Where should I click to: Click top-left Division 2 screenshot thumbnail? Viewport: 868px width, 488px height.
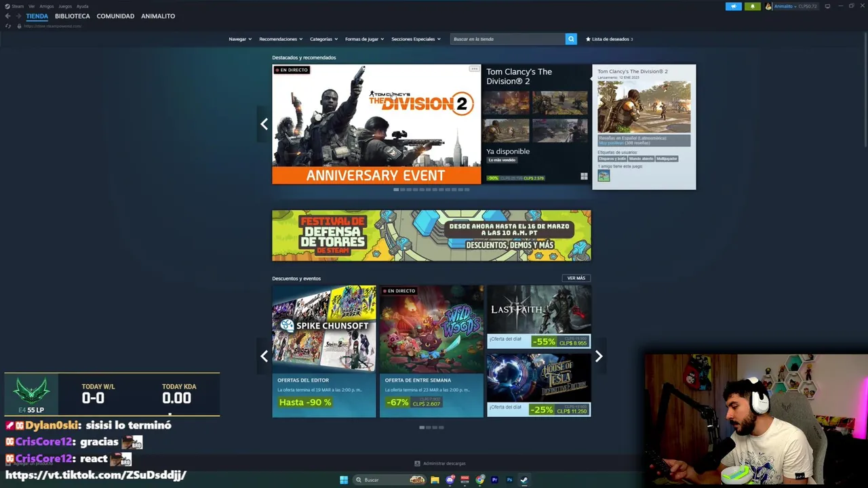click(x=507, y=103)
